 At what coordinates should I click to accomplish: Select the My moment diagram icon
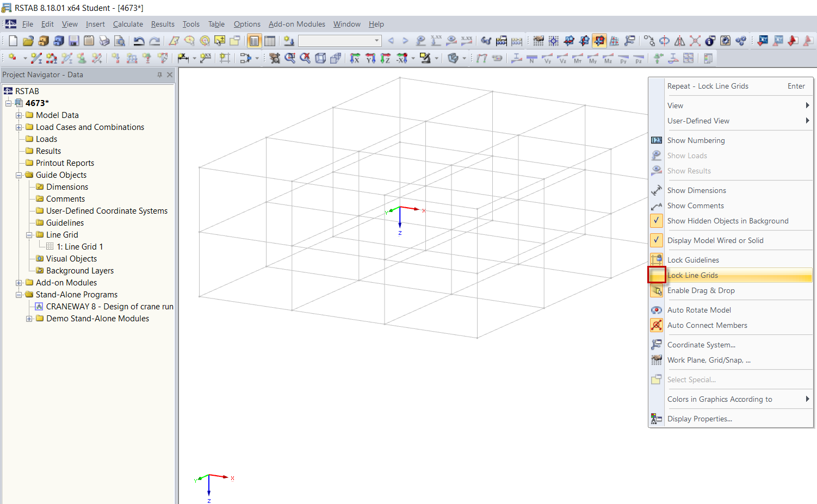592,58
